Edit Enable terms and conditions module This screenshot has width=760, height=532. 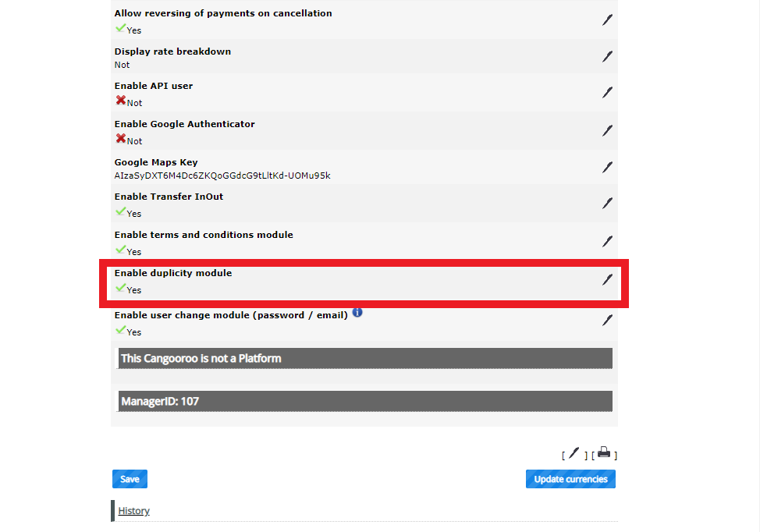pos(607,242)
